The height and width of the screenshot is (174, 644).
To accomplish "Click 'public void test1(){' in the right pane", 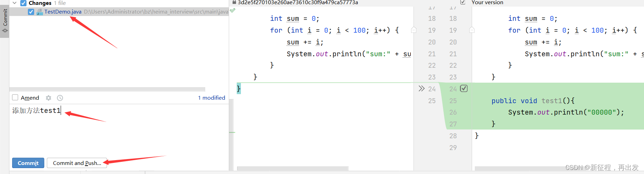I will [533, 101].
